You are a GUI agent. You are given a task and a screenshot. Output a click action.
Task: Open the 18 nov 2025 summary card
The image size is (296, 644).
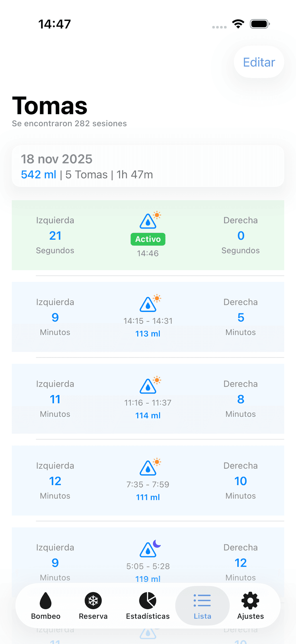pos(148,166)
